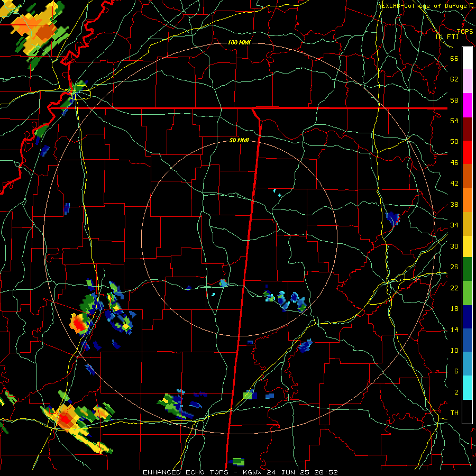Screen dimensions: 476x476
Task: Click the bright red swatch in the tops scale
Action: pos(467,152)
